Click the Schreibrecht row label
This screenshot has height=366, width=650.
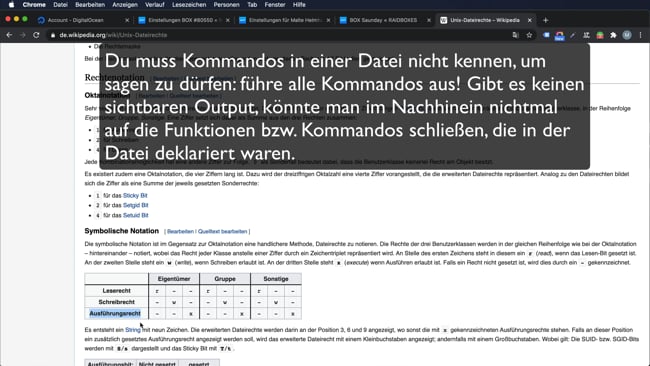pos(116,302)
